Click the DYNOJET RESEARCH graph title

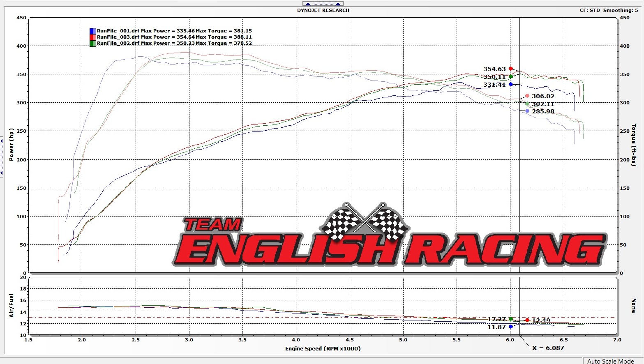point(323,10)
